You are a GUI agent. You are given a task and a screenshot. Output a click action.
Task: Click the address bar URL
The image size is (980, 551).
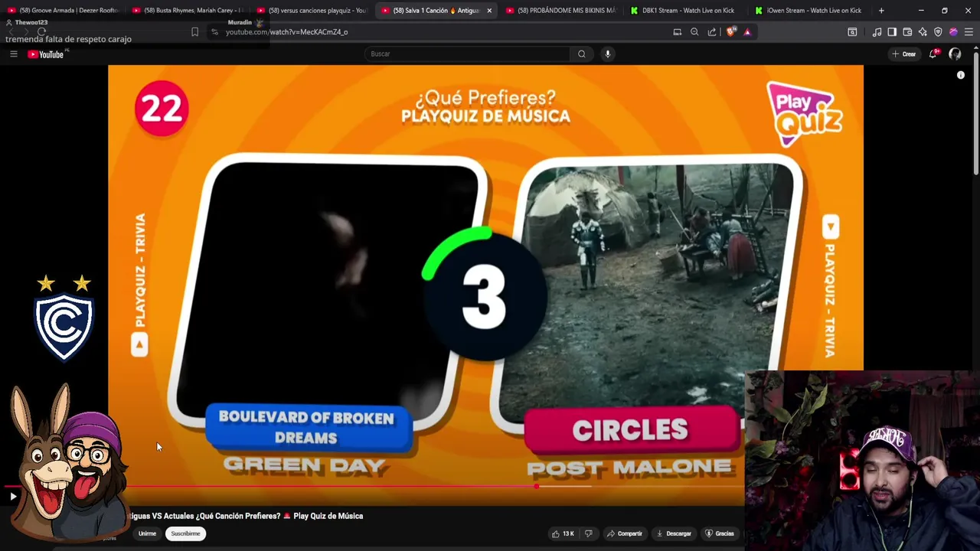click(286, 32)
